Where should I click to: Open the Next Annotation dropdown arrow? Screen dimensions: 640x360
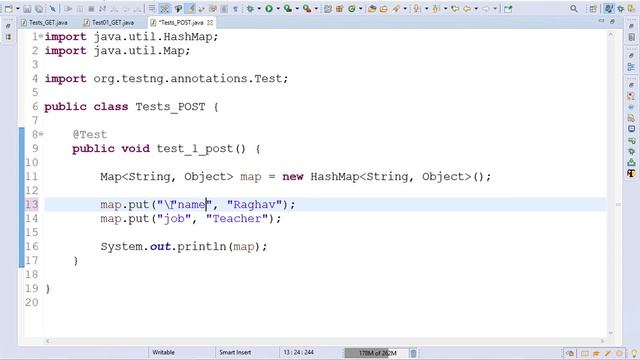(427, 9)
